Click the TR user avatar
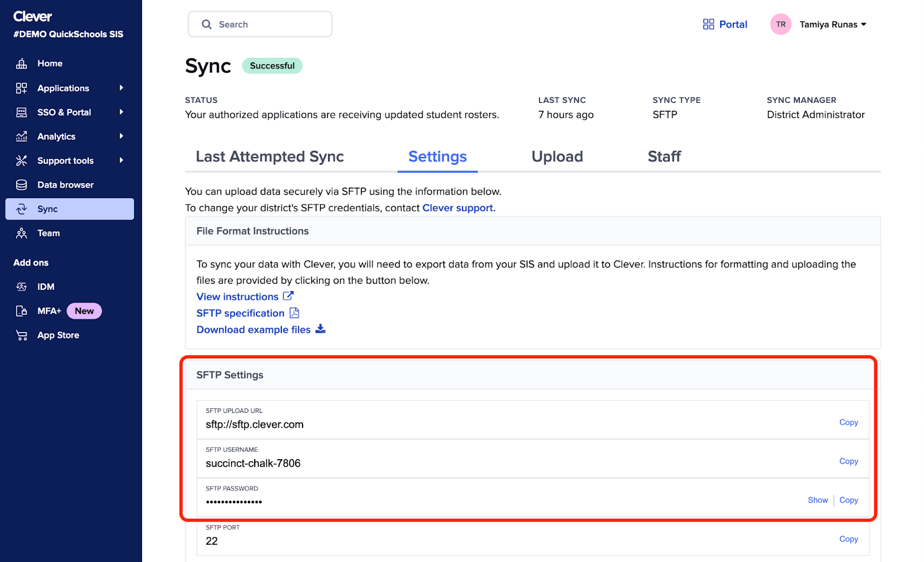The height and width of the screenshot is (562, 924). click(781, 24)
